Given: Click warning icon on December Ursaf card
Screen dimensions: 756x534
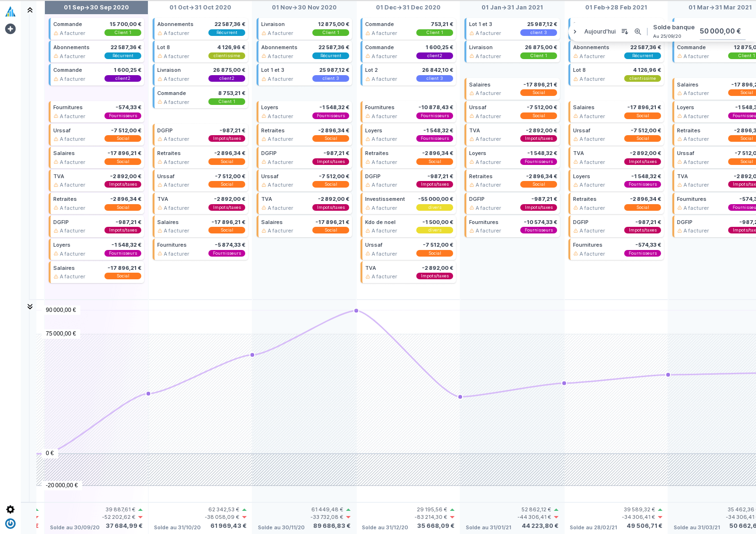Looking at the screenshot, I should point(368,254).
